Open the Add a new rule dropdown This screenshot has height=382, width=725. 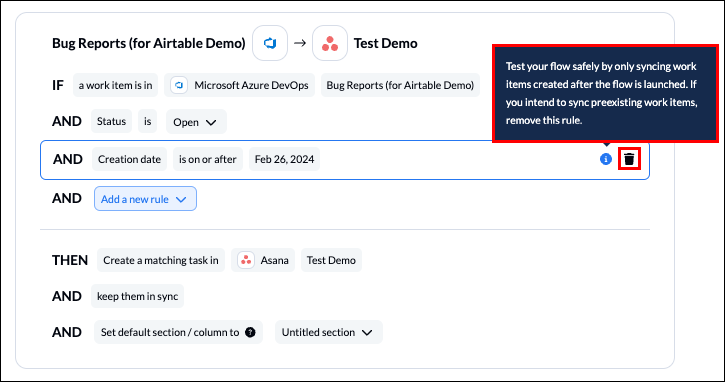145,199
